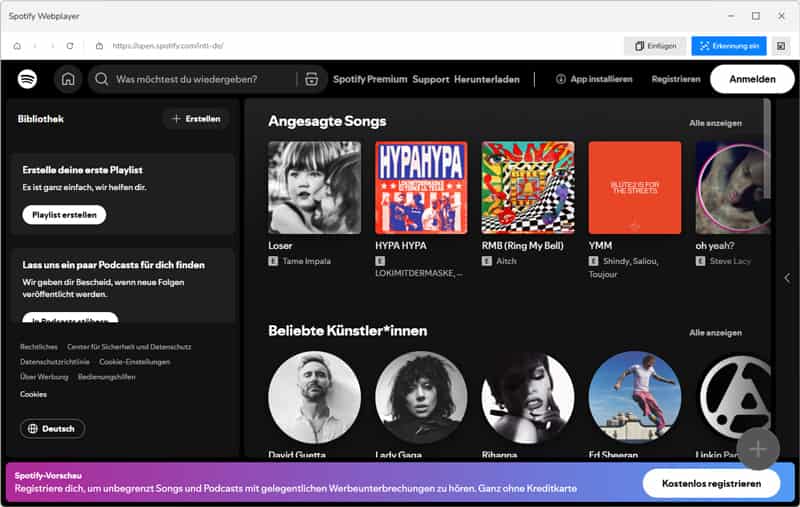Click the YMM song title
The width and height of the screenshot is (800, 507).
600,246
